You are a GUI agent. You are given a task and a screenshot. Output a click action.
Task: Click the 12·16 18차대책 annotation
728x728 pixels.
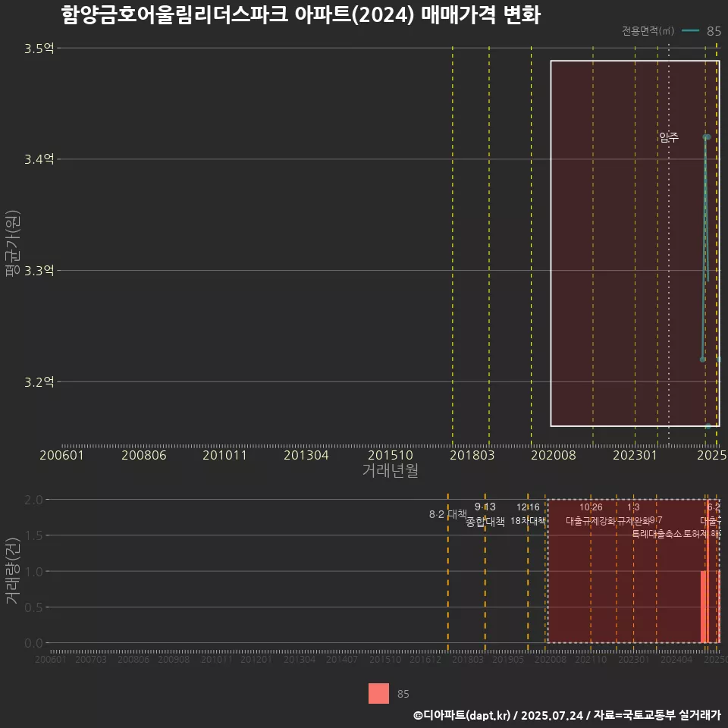click(x=529, y=514)
